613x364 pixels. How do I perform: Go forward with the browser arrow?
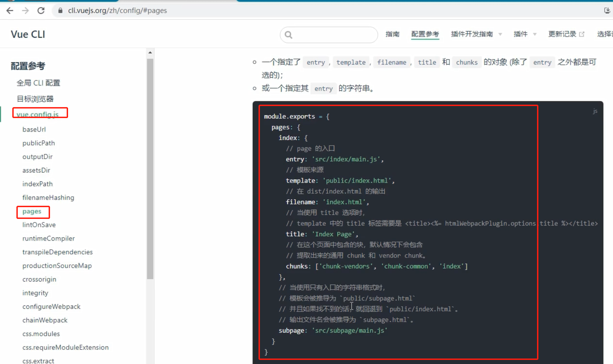pyautogui.click(x=25, y=11)
